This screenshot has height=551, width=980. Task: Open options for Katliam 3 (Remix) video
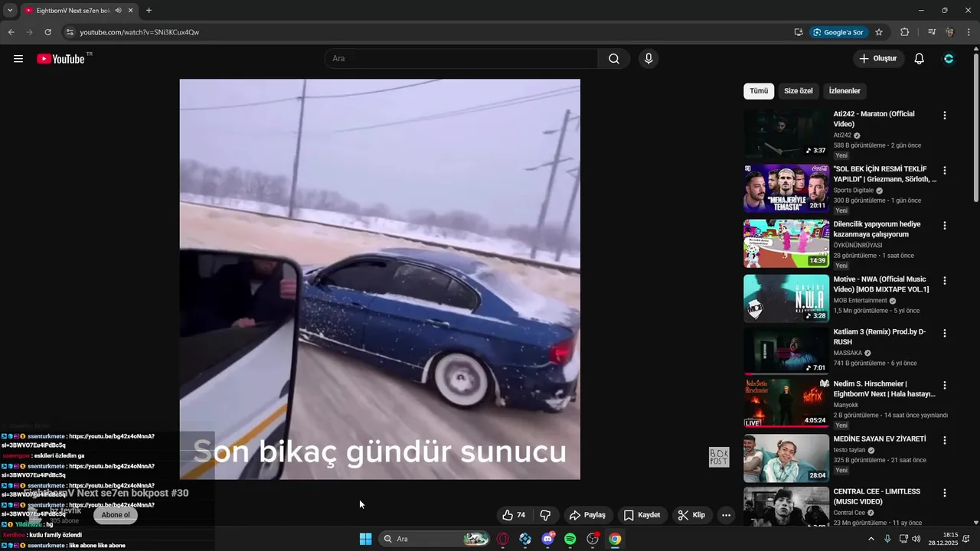point(944,334)
